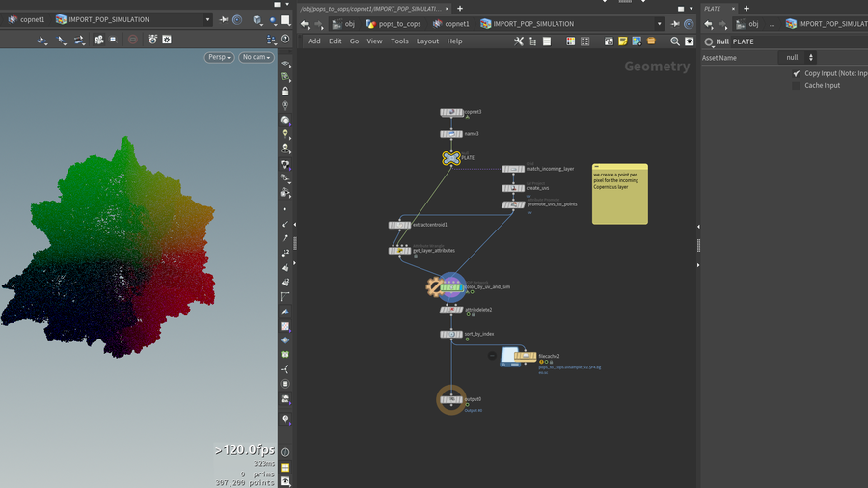This screenshot has height=488, width=868.
Task: Open the No cam camera dropdown
Action: tap(256, 58)
